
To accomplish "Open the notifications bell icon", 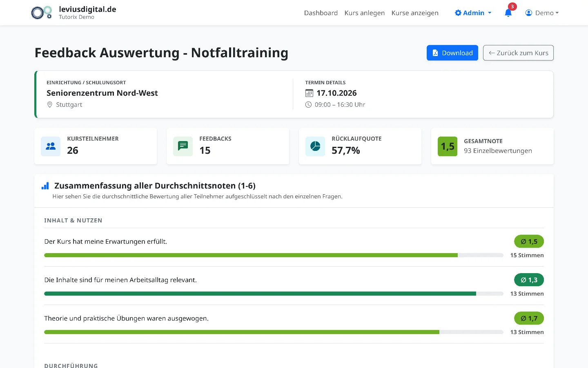I will click(508, 13).
